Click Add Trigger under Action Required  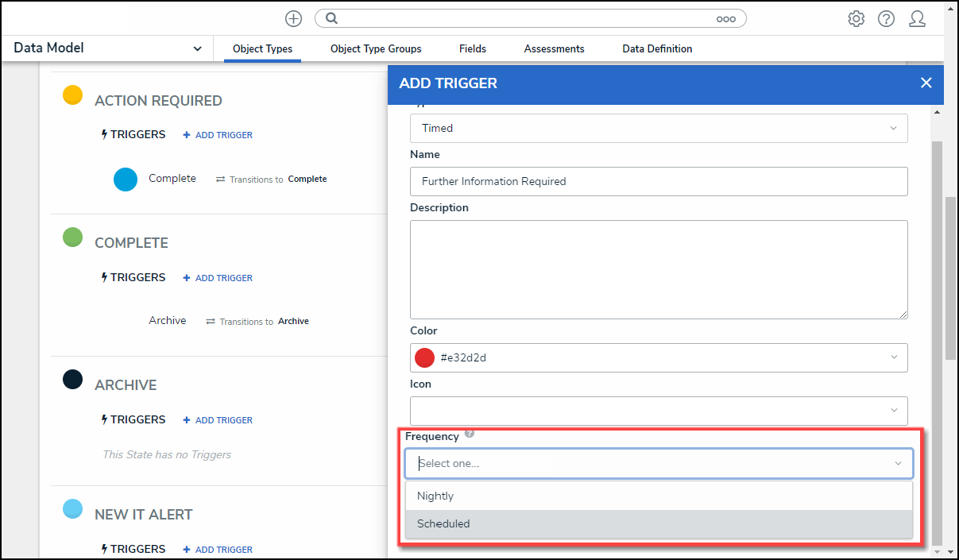point(218,135)
